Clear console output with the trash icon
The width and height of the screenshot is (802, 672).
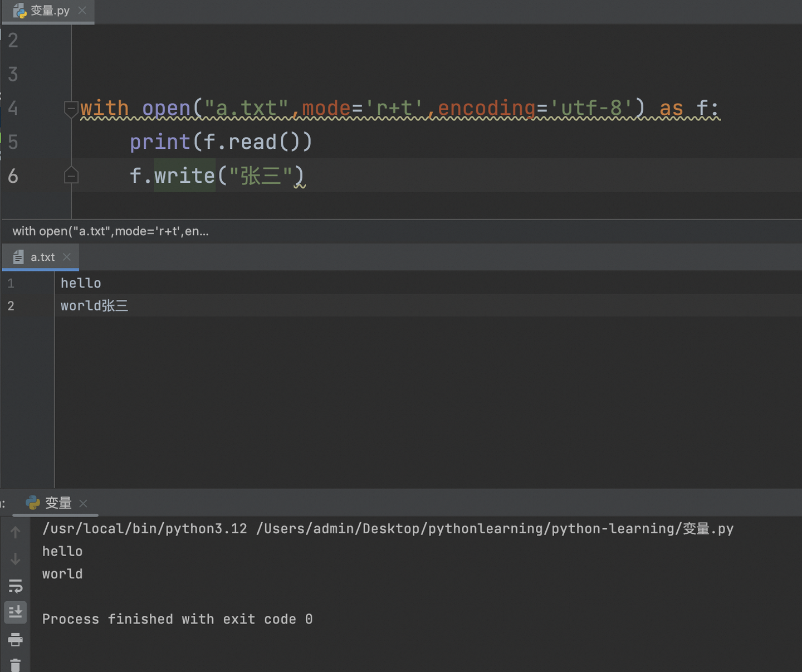15,664
